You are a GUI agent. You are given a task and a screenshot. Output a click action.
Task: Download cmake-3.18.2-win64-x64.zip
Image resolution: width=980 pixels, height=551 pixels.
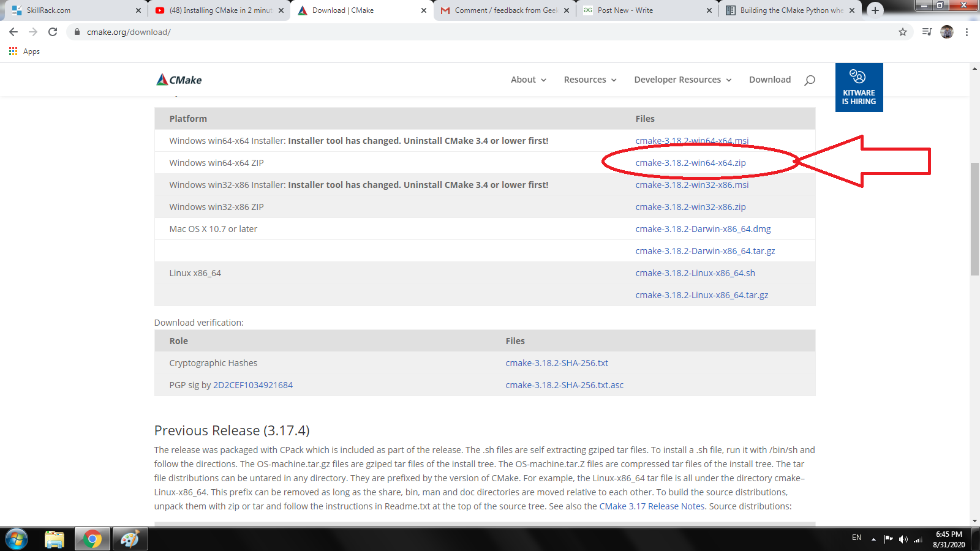coord(691,163)
